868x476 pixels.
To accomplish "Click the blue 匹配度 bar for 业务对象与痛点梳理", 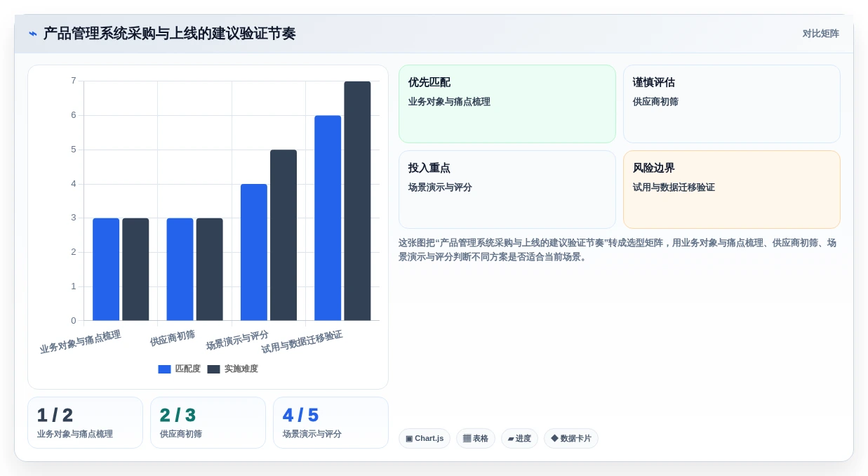I will [x=106, y=270].
